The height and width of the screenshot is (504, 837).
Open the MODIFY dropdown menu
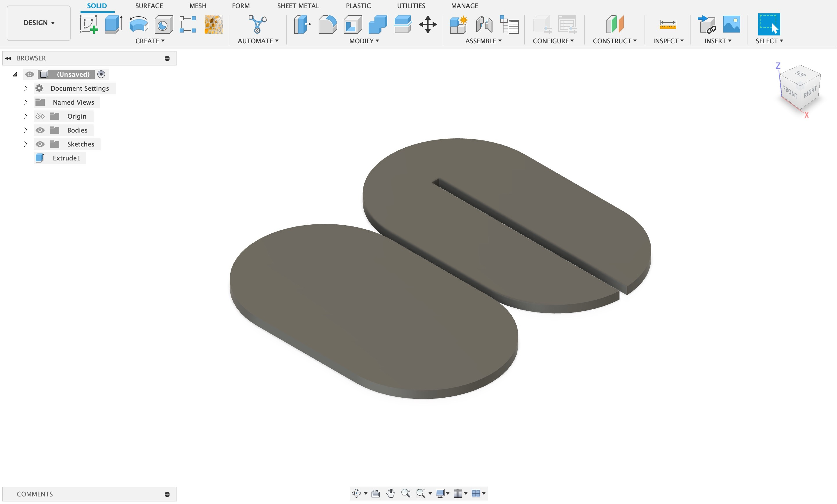[364, 41]
